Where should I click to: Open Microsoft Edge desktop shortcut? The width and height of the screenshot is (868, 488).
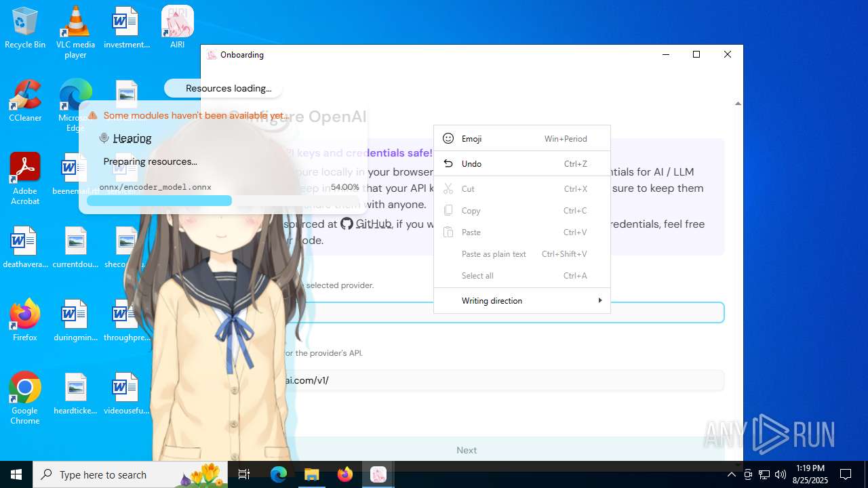(x=75, y=106)
